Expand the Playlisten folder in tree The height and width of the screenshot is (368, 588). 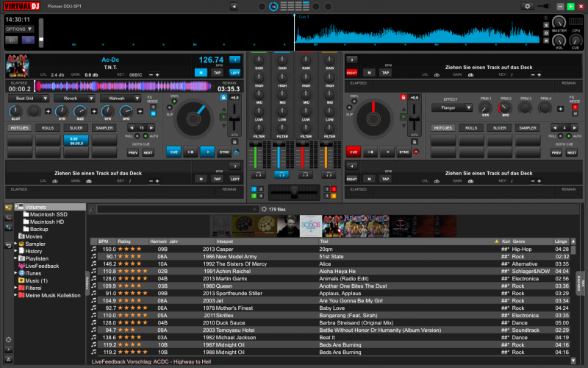[x=16, y=258]
